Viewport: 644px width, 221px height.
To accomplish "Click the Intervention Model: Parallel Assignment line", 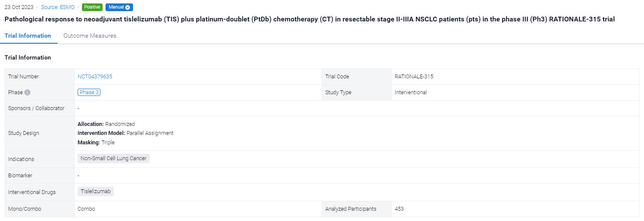I will (x=125, y=133).
